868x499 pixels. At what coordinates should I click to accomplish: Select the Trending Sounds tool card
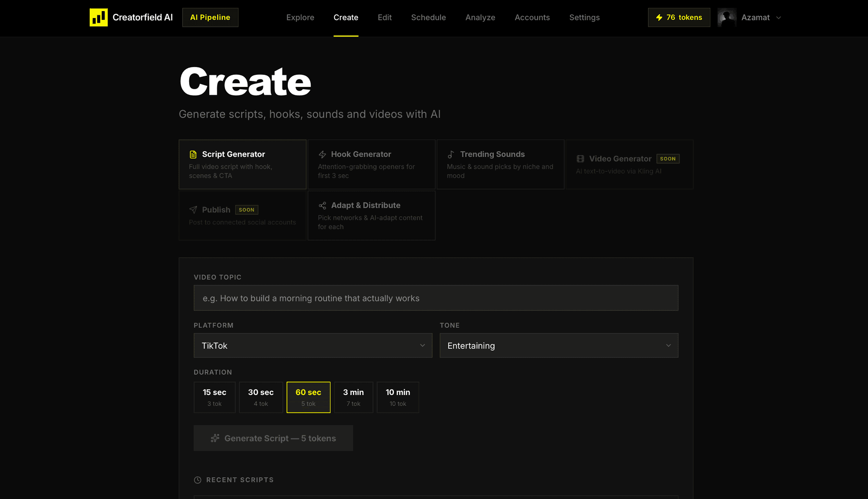click(501, 164)
